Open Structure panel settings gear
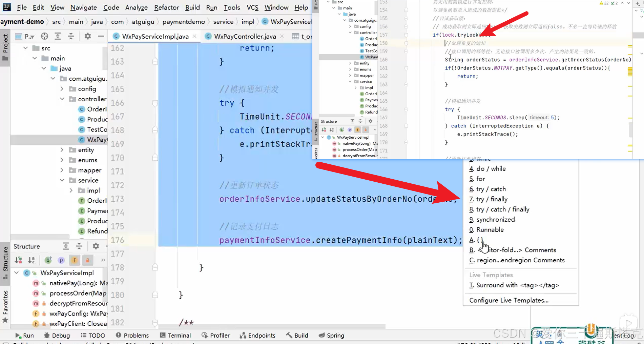 coord(96,246)
